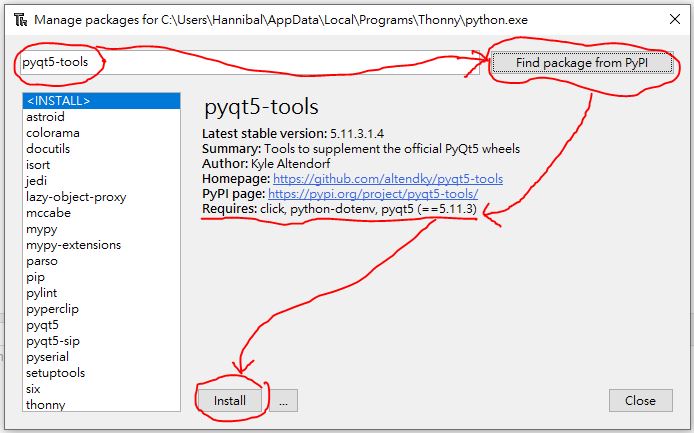Click the Close button at bottom right
Viewport: 694px width, 433px height.
coord(640,401)
